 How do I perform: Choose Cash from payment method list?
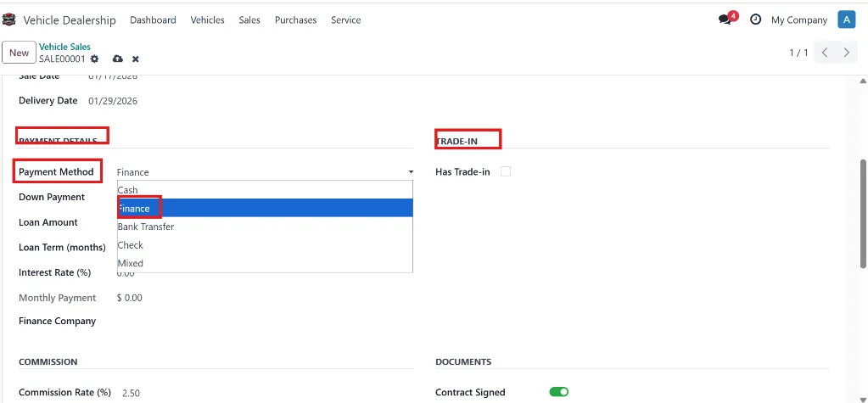coord(265,190)
